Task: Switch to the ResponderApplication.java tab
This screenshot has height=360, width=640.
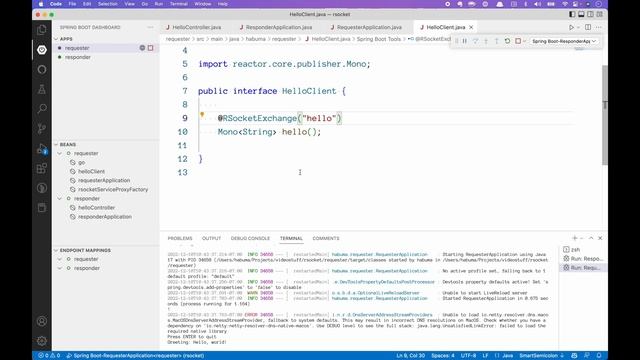Action: tap(278, 27)
